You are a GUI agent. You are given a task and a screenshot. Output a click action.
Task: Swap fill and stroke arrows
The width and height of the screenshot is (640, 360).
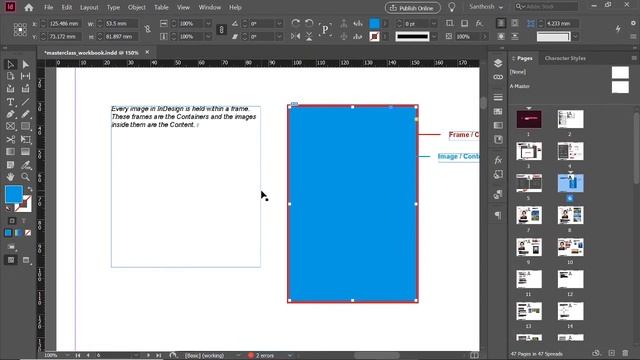click(29, 189)
